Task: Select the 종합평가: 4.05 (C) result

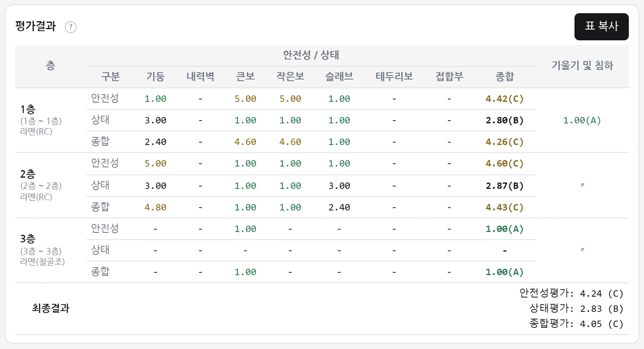Action: coord(576,324)
